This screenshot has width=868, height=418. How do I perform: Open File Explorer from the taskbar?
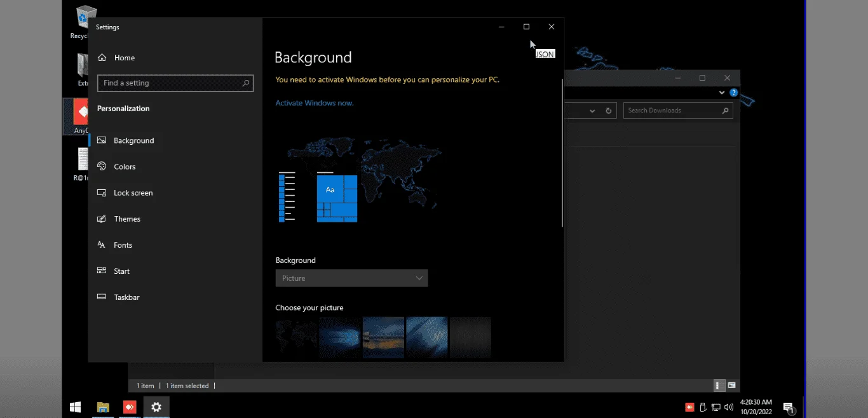coord(103,407)
